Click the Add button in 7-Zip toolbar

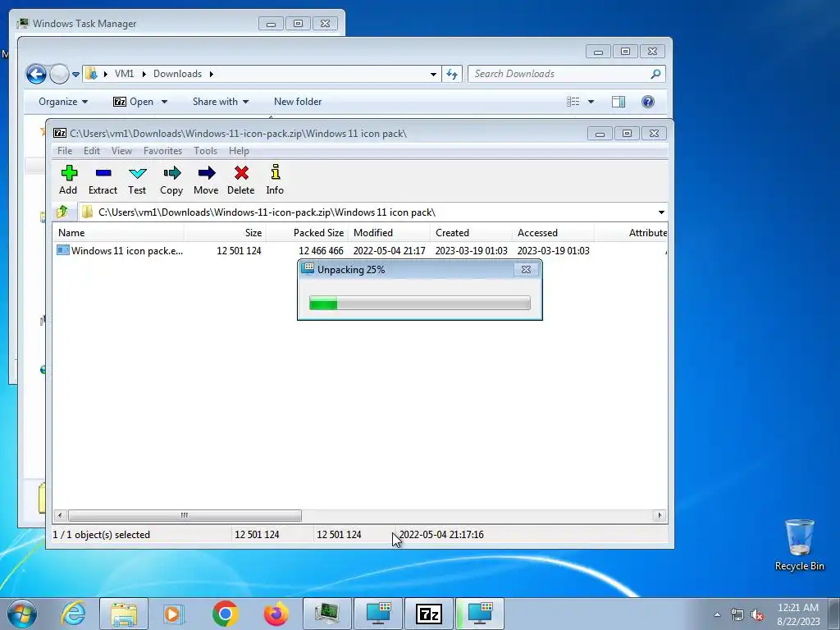[x=69, y=180]
